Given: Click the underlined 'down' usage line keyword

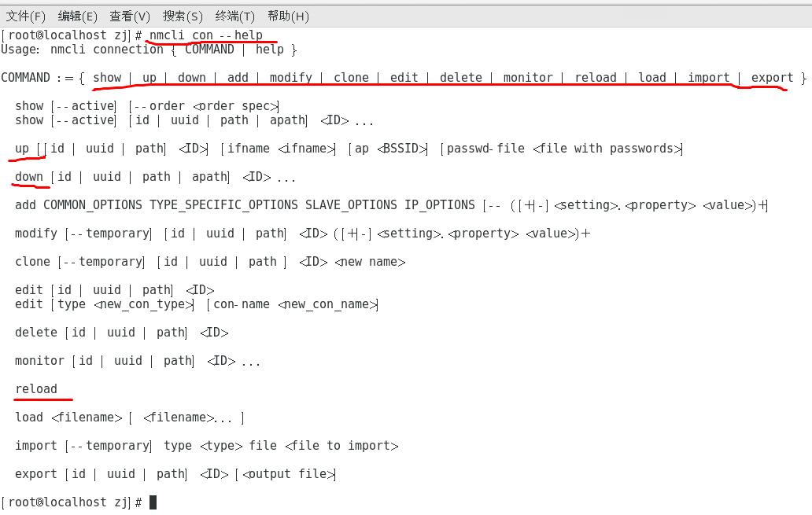Looking at the screenshot, I should tap(29, 177).
